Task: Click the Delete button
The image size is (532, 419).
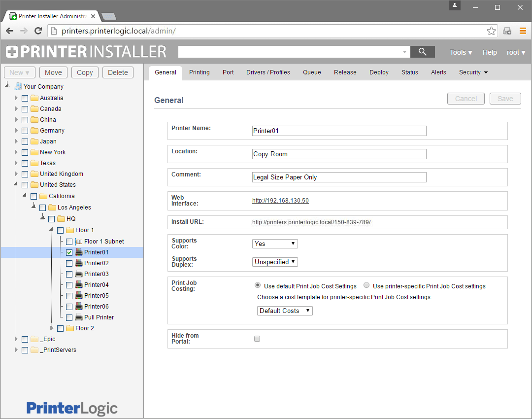Action: 118,72
